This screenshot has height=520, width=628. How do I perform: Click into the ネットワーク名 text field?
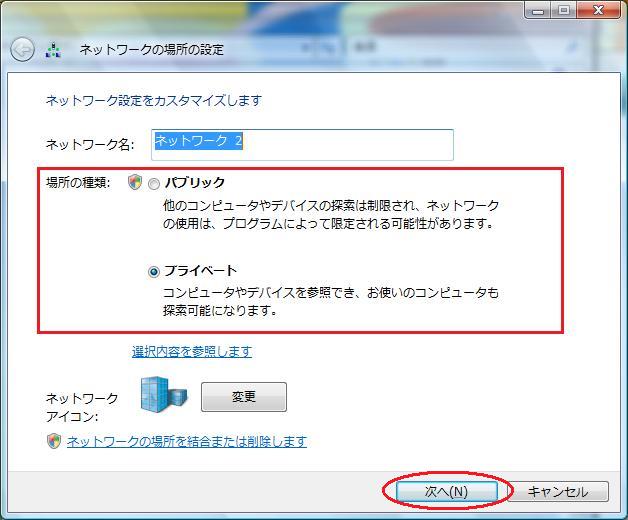pyautogui.click(x=302, y=144)
